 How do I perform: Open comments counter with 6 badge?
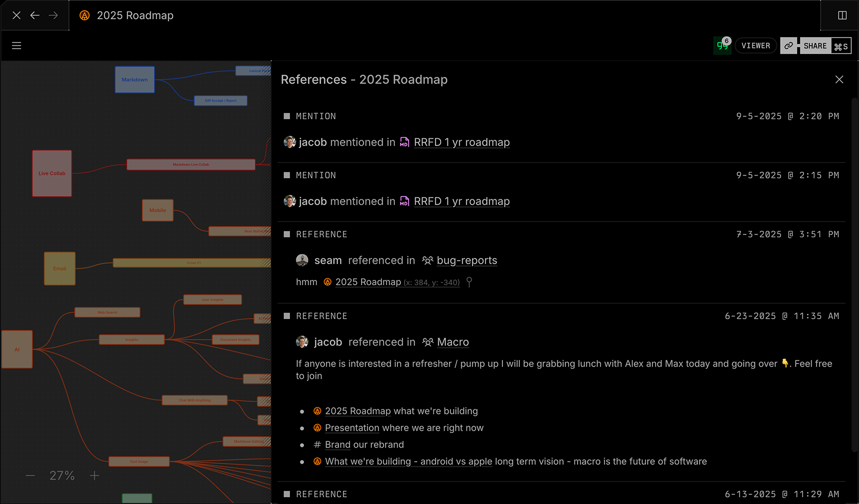[722, 45]
